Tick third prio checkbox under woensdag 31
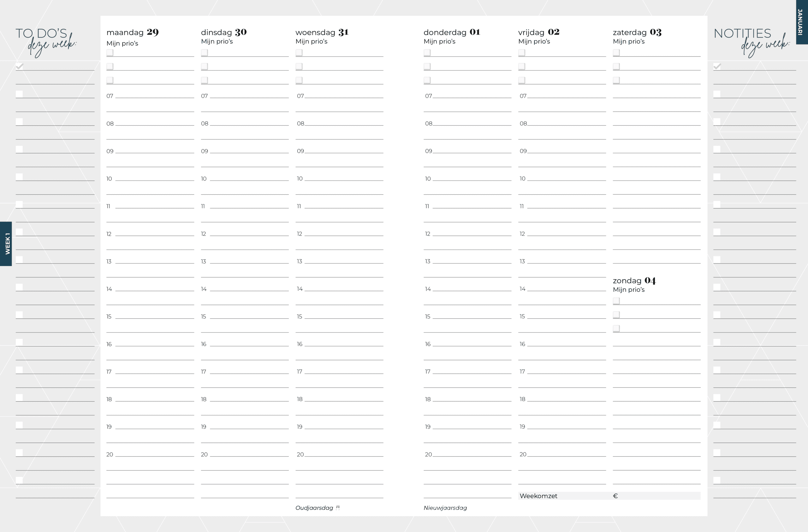 (x=299, y=80)
